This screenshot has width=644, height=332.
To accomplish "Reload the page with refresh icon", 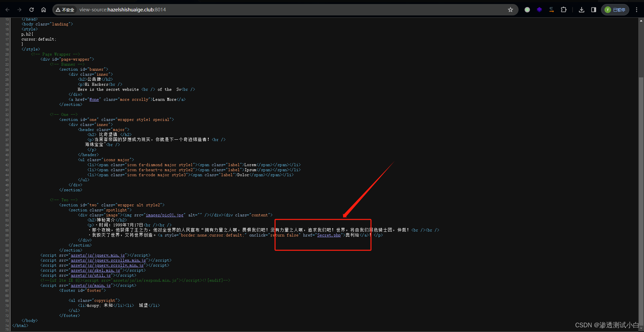I will click(x=32, y=10).
